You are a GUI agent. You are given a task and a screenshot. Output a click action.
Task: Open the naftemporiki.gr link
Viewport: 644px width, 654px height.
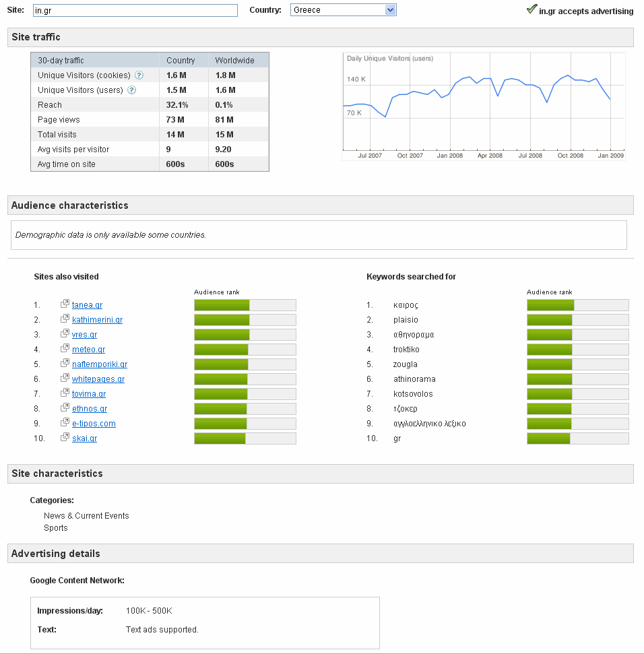coord(100,364)
